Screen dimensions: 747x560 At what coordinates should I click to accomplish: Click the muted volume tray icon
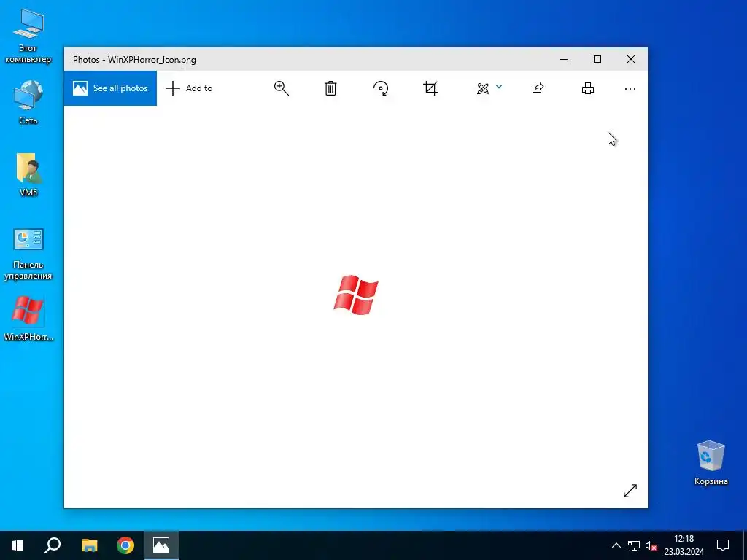pos(651,545)
